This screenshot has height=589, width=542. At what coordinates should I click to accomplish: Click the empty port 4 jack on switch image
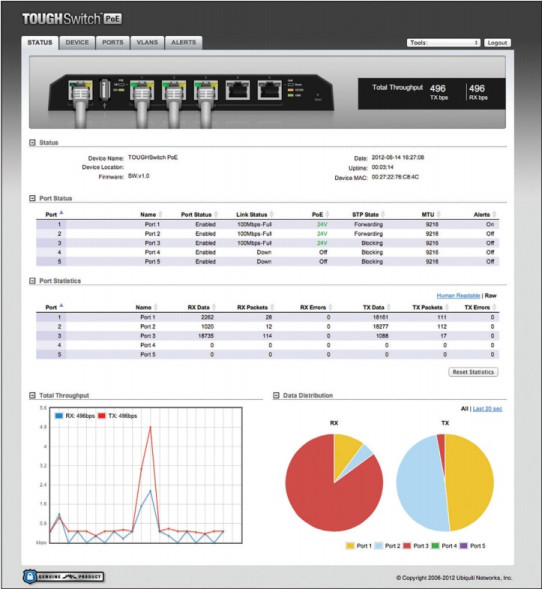237,91
